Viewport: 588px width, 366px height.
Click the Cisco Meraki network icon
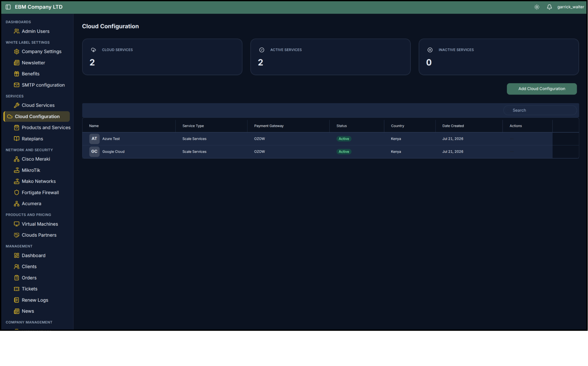17,159
